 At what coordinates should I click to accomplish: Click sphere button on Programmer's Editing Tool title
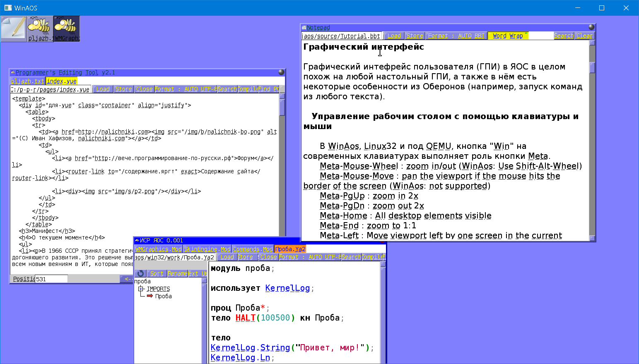281,72
